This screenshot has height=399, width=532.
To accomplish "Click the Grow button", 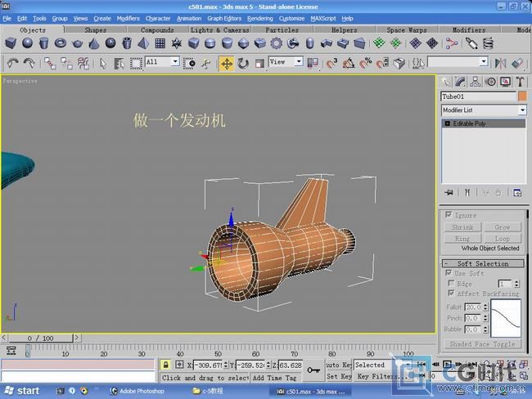I will tap(503, 226).
